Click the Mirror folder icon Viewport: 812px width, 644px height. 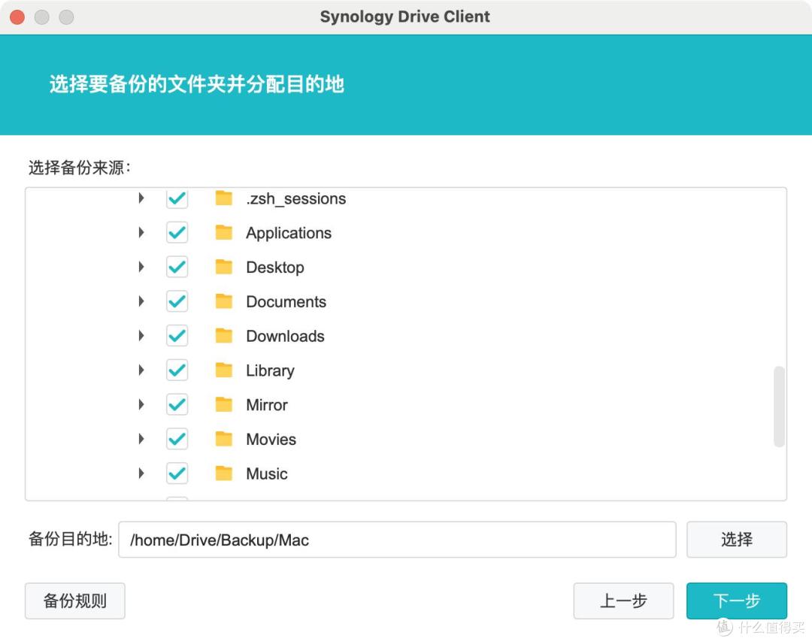pos(224,404)
